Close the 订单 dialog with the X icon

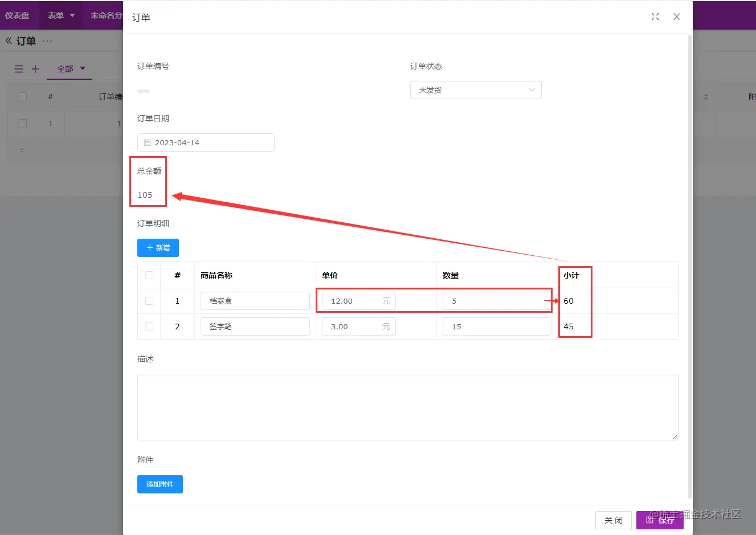[677, 17]
